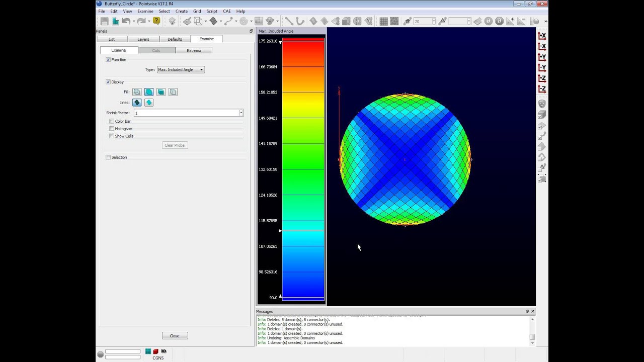This screenshot has width=644, height=362.
Task: Set view to +Z orientation
Action: point(542,78)
